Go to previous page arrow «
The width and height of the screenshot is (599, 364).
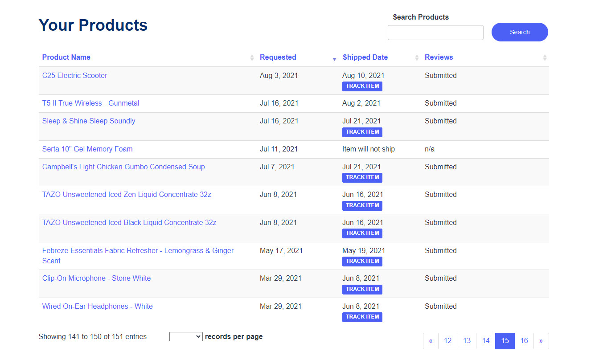[x=431, y=341]
